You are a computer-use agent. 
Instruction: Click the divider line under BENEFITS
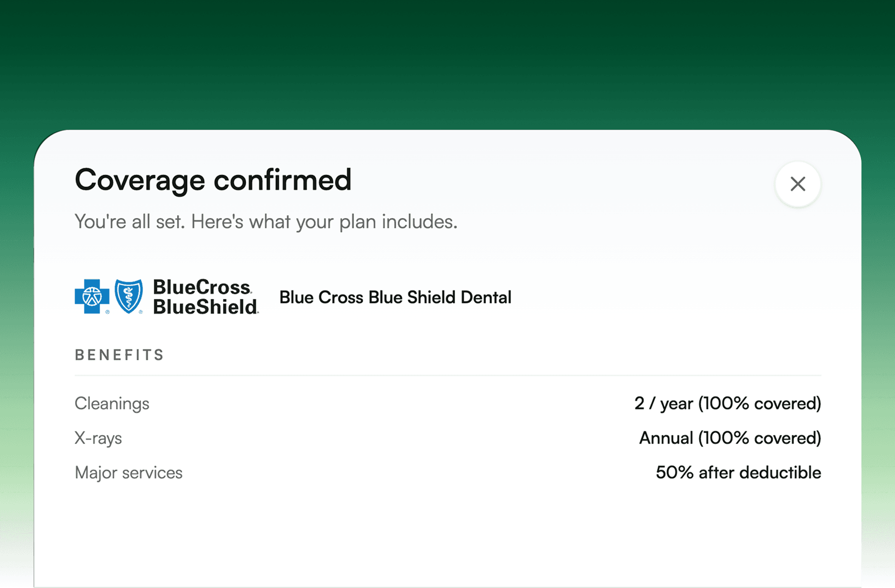(x=447, y=375)
